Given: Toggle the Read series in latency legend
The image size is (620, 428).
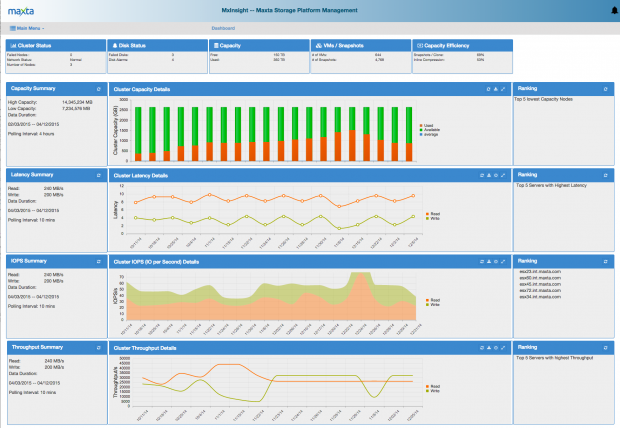Looking at the screenshot, I should (x=432, y=213).
